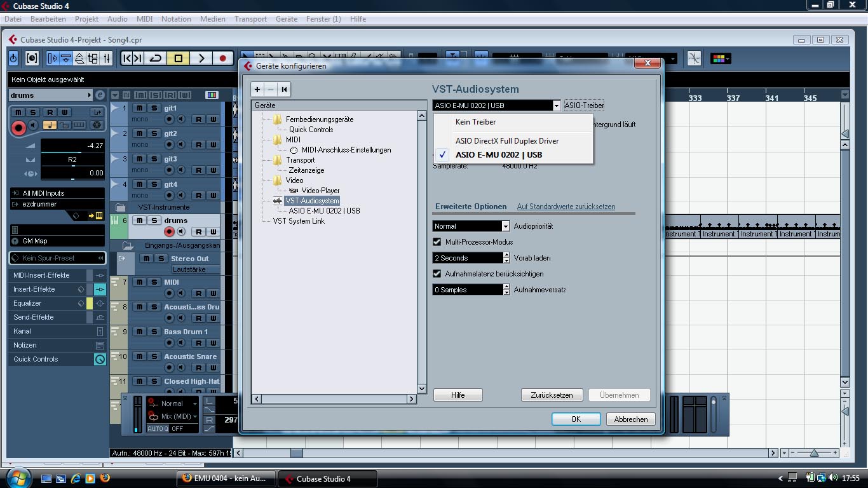868x488 pixels.
Task: Select VST System Link in device tree
Action: pyautogui.click(x=299, y=221)
